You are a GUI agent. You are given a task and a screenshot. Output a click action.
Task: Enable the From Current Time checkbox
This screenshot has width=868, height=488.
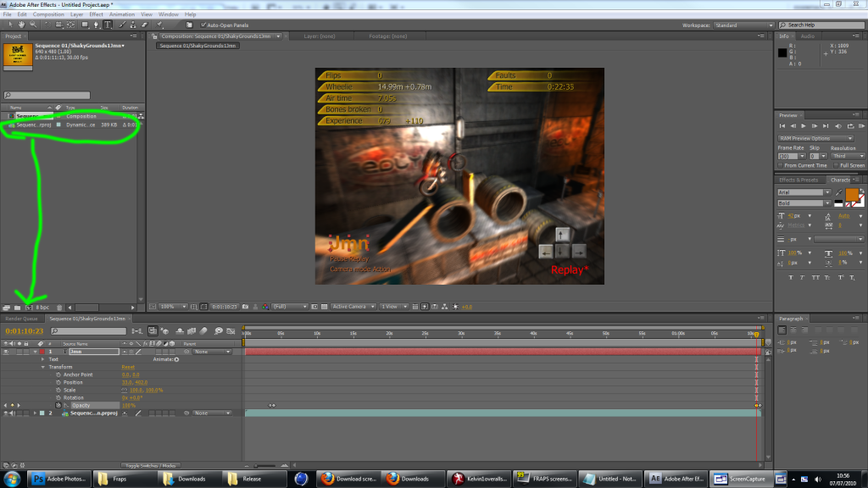tap(781, 165)
